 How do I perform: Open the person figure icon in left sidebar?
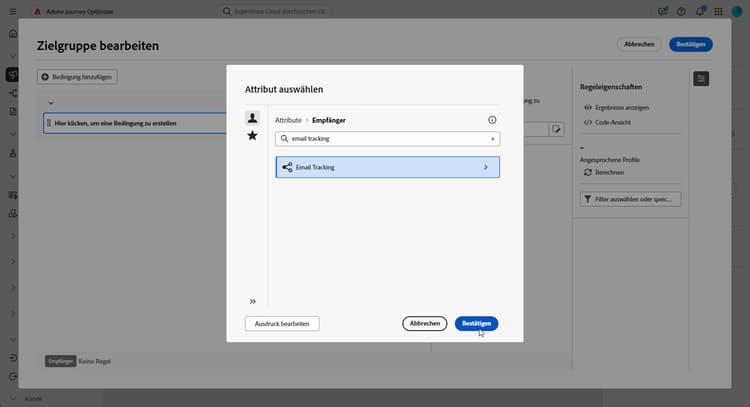click(13, 153)
